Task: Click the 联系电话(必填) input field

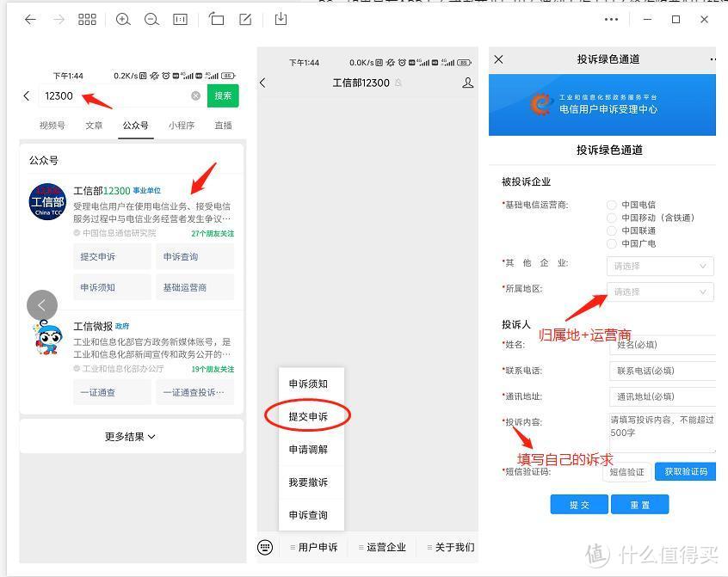Action: tap(663, 371)
